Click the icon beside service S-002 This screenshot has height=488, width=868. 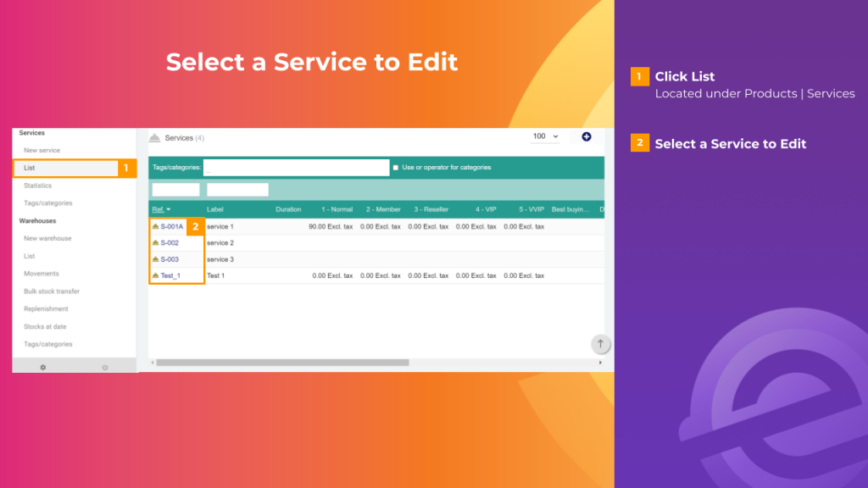[157, 242]
